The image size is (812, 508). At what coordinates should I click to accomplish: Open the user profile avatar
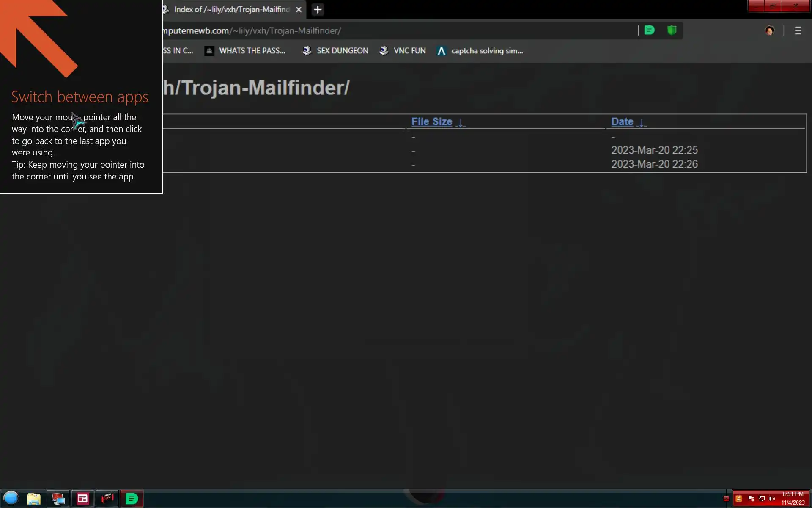pos(769,30)
